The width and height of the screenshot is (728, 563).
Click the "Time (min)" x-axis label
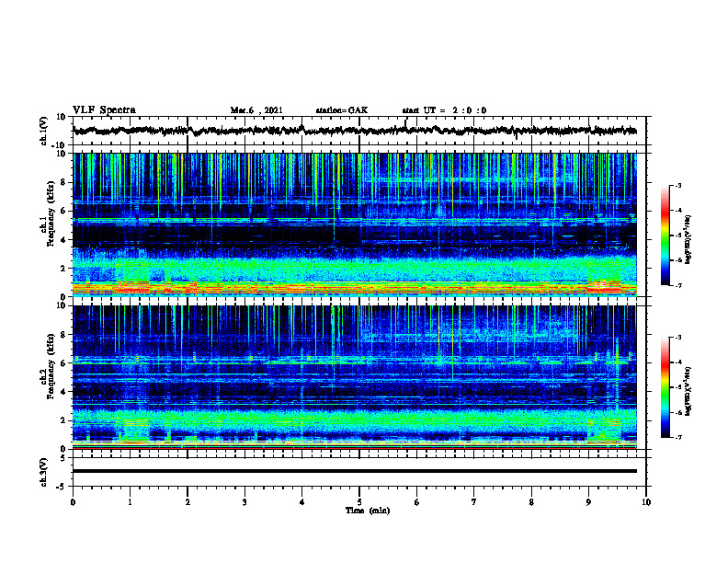point(368,511)
